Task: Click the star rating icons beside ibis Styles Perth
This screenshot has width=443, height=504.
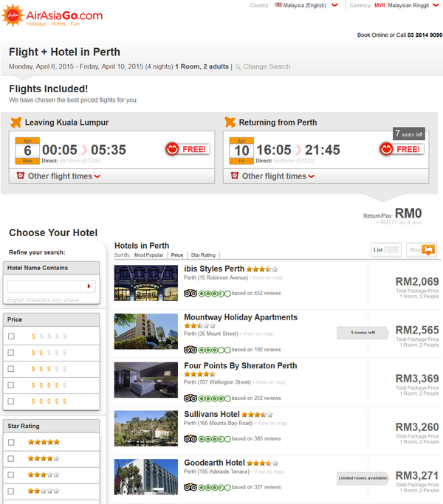Action: tap(262, 269)
